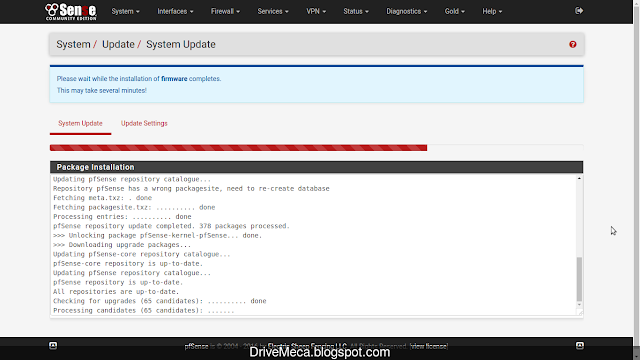This screenshot has width=640, height=360.
Task: Open the System dropdown menu
Action: (125, 11)
